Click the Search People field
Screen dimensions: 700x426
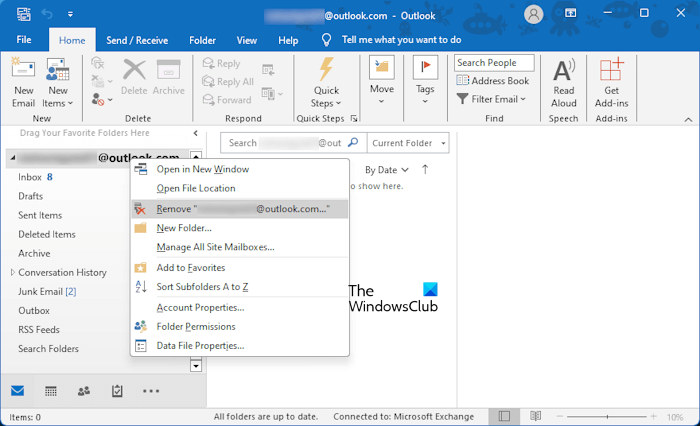[x=494, y=63]
